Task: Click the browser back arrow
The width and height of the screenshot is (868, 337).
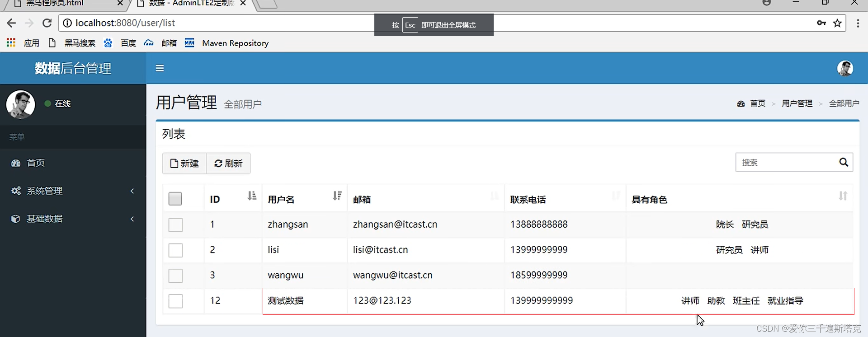Action: coord(11,23)
